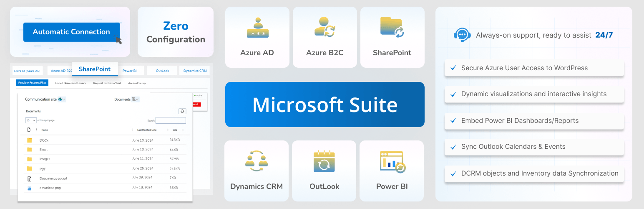
Task: Select the Preview Folders/Files sub-tab
Action: (33, 83)
